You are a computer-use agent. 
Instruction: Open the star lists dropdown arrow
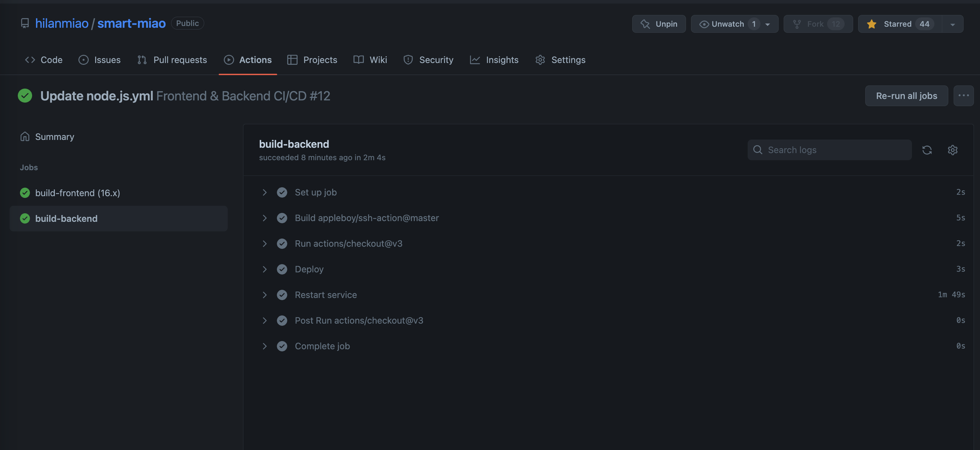[953, 24]
